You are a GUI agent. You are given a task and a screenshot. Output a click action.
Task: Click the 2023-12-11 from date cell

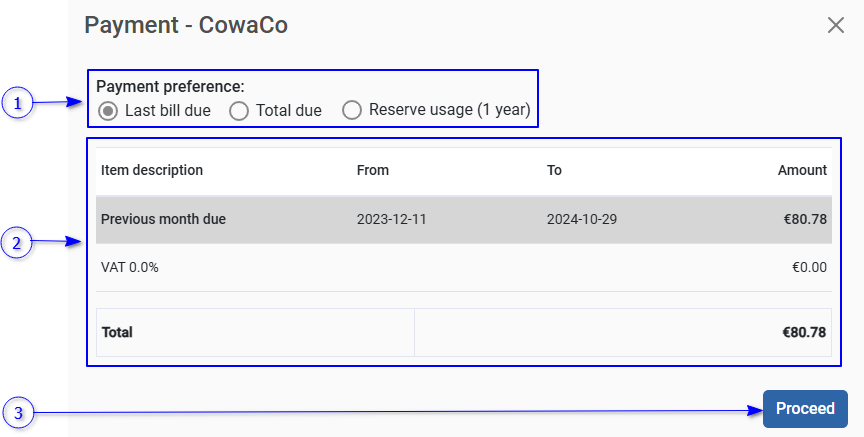click(x=392, y=219)
